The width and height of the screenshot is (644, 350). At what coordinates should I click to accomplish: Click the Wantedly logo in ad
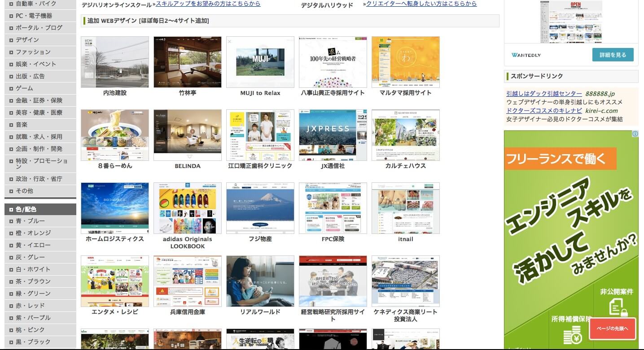click(526, 55)
